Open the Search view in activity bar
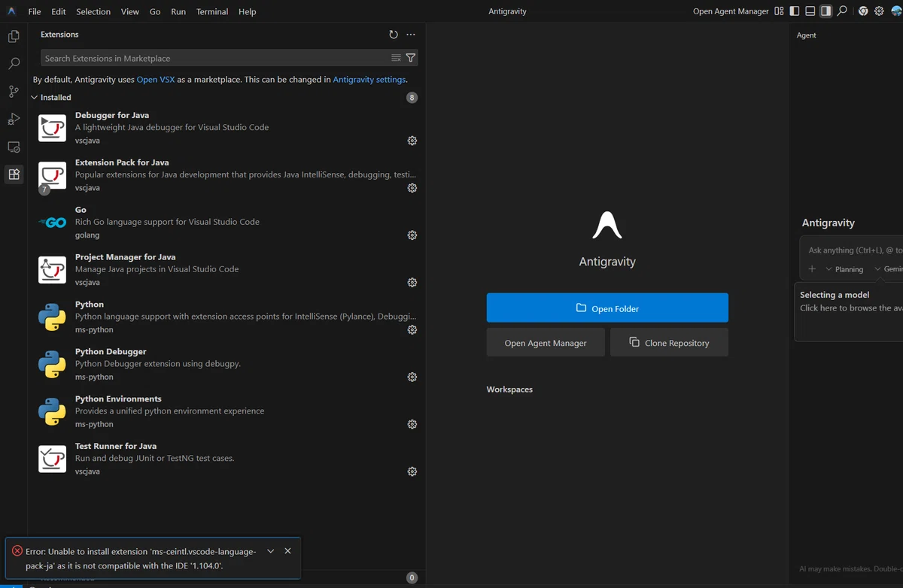903x588 pixels. pos(14,64)
